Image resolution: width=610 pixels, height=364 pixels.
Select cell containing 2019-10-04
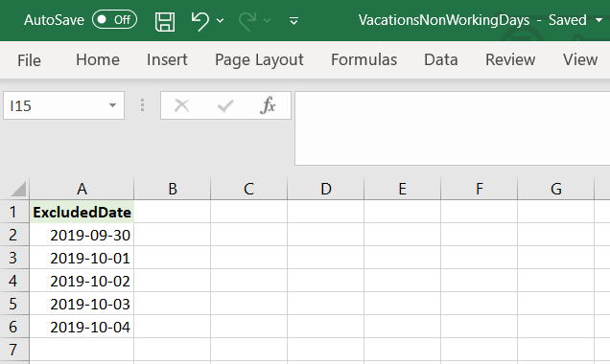pyautogui.click(x=82, y=327)
